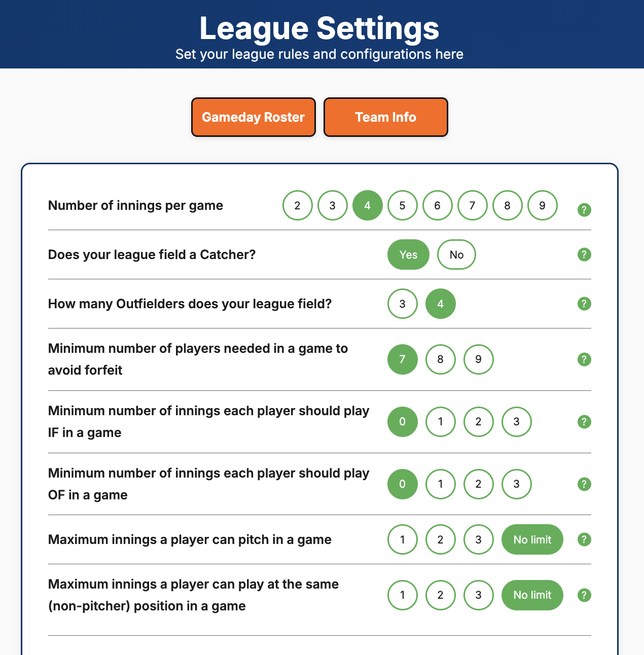
Task: Open help for minimum OF innings
Action: 584,484
